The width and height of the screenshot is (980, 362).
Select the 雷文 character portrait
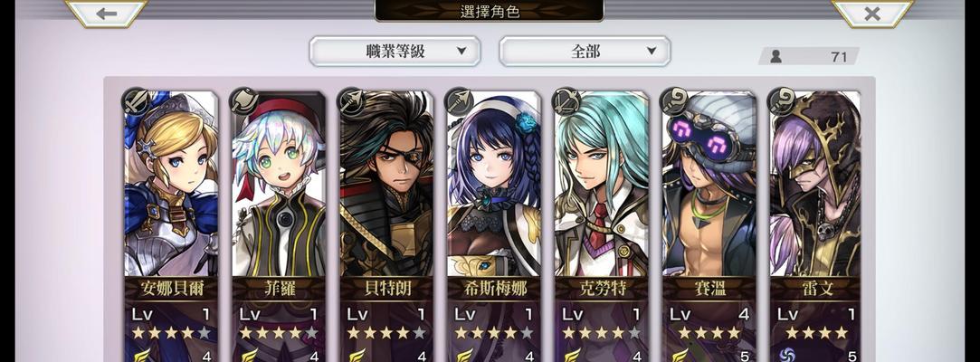(815, 183)
